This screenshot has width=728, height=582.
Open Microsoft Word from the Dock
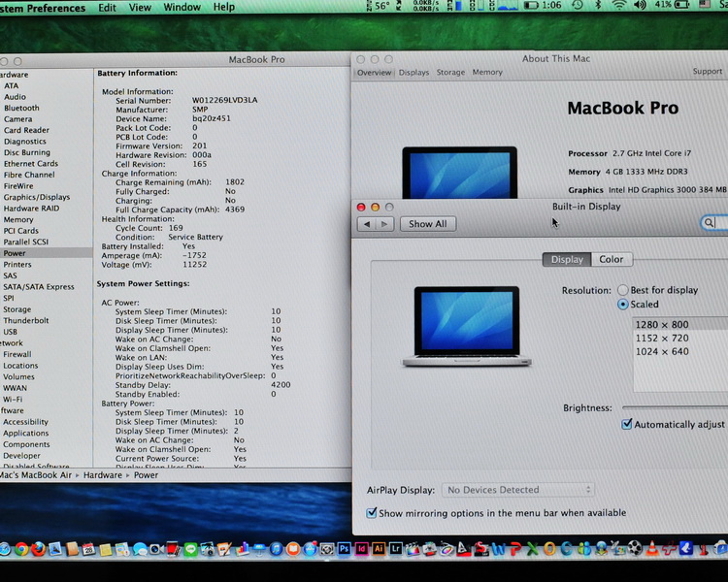coord(499,550)
